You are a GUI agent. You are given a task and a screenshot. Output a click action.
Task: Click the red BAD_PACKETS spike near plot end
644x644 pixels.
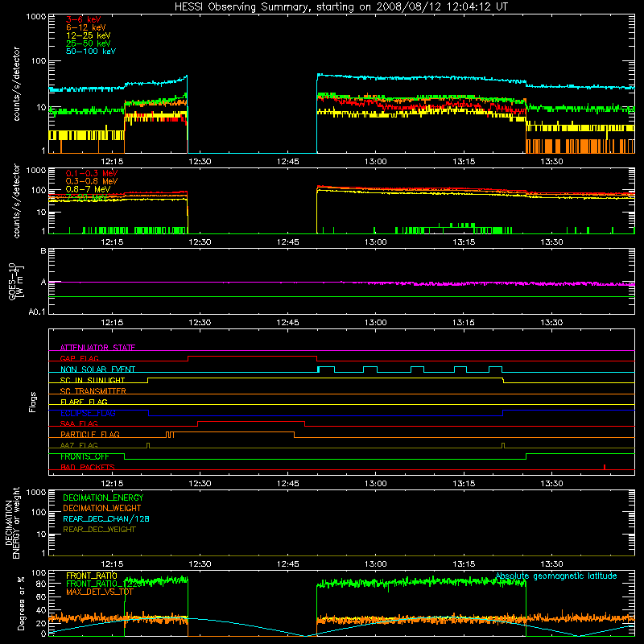(x=605, y=467)
